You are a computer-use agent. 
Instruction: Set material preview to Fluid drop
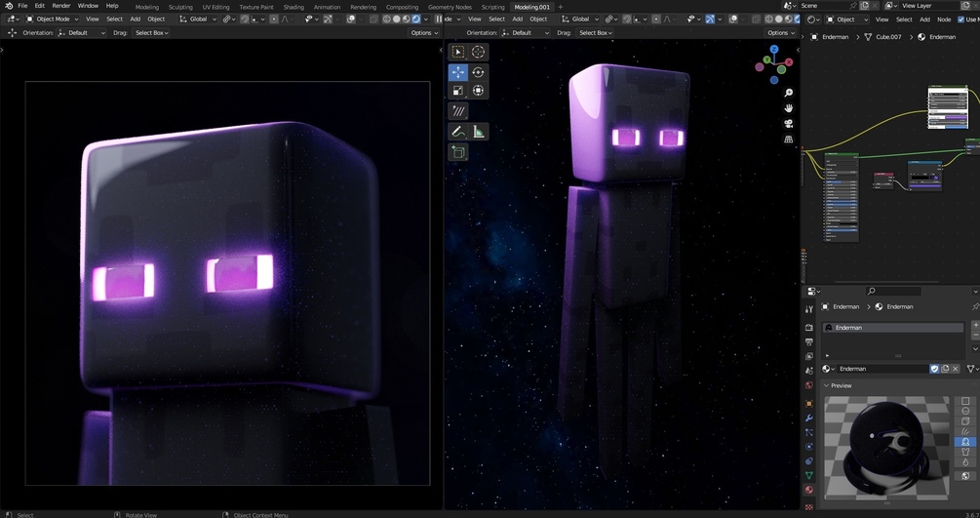(x=965, y=461)
